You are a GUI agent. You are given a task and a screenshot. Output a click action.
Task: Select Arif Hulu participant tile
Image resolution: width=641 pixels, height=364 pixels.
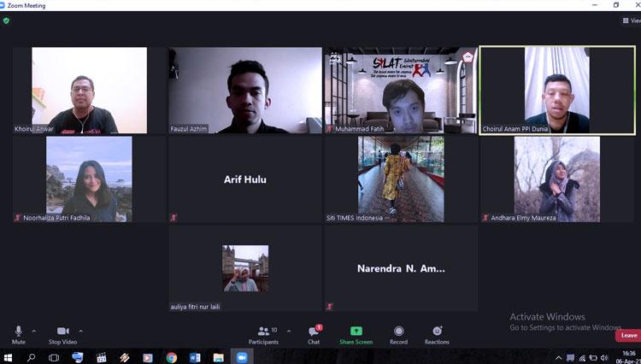tap(245, 179)
